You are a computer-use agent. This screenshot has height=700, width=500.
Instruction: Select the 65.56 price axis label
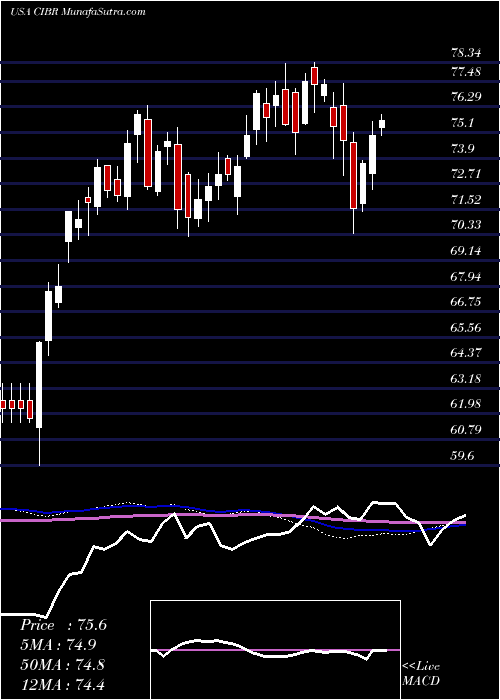pyautogui.click(x=466, y=328)
